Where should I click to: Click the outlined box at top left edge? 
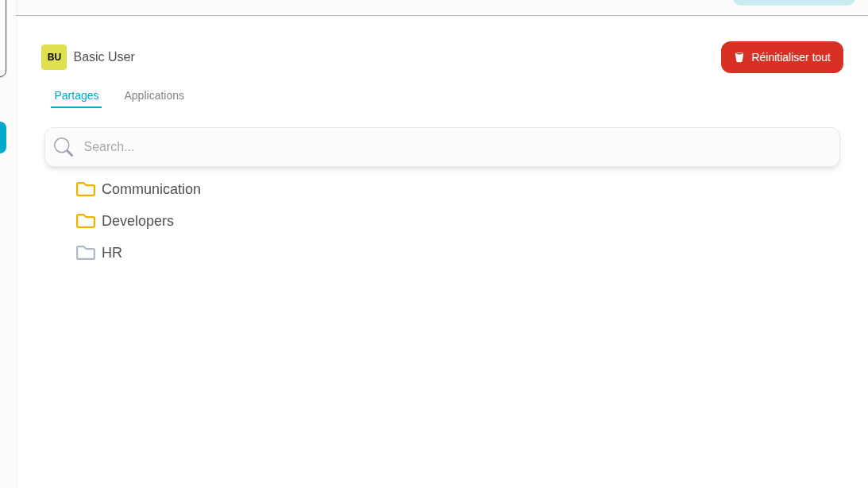(x=3, y=38)
